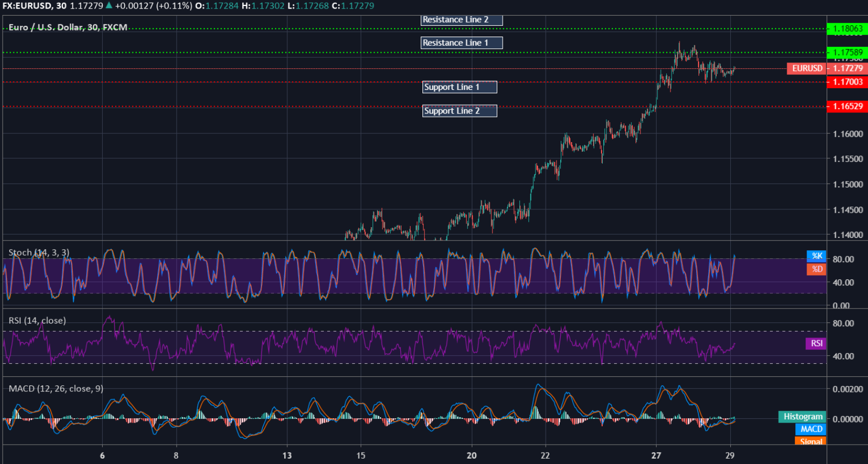
Task: Click the purple RSI label tag
Action: click(x=816, y=343)
